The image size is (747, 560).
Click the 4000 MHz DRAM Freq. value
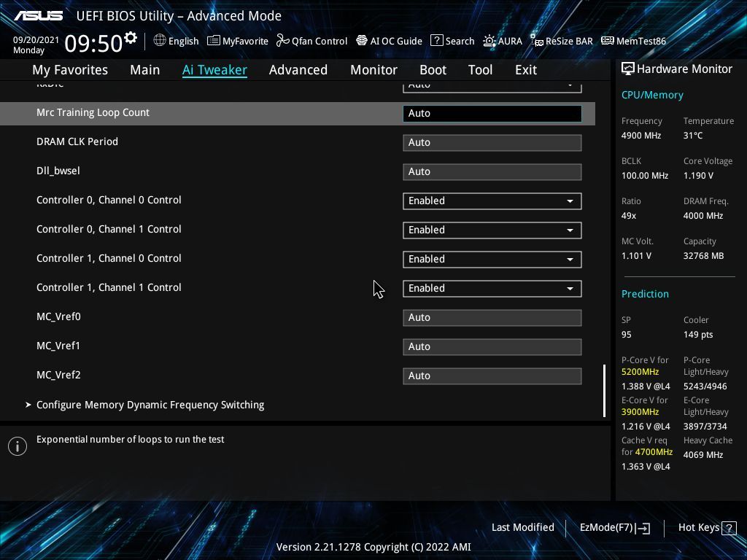(x=703, y=215)
